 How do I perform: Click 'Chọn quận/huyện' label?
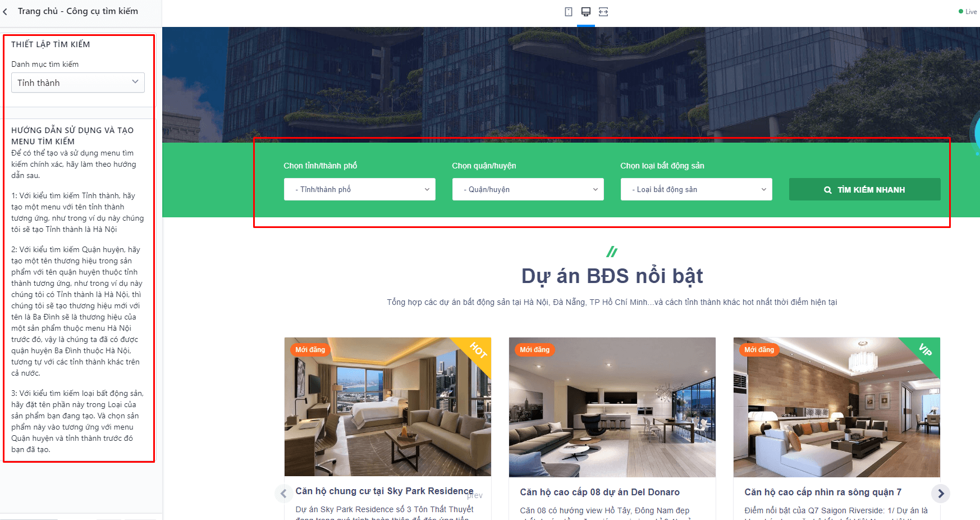[x=484, y=166]
